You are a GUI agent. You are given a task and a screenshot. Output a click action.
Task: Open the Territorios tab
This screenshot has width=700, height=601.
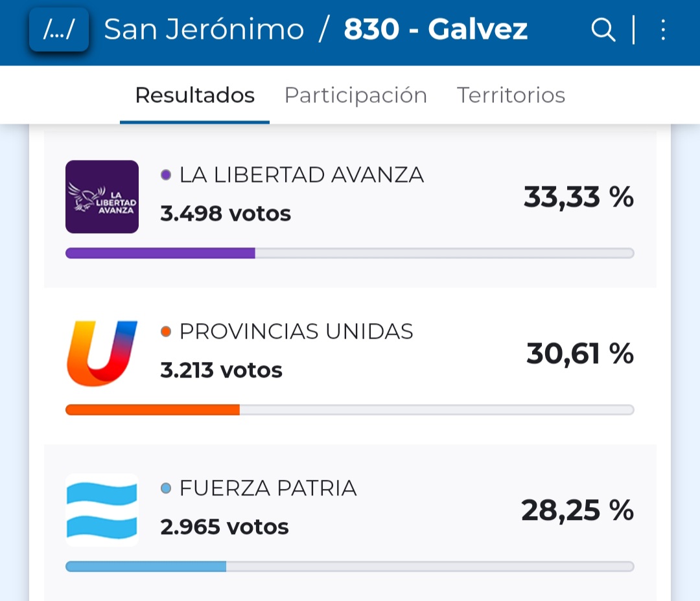(x=511, y=95)
